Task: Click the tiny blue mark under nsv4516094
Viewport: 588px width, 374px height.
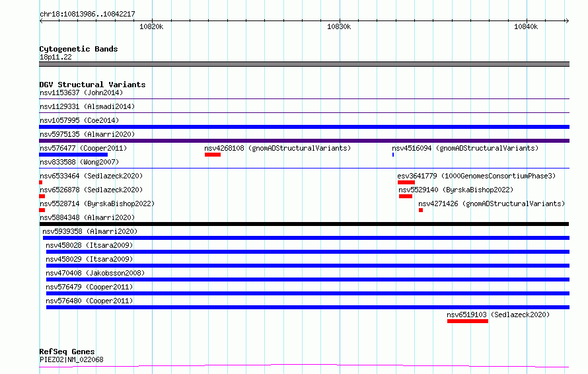Action: click(393, 155)
